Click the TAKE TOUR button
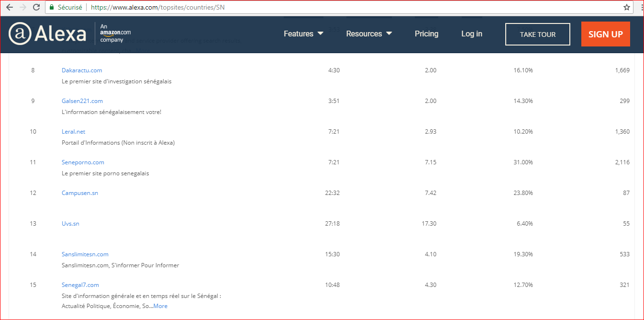This screenshot has width=644, height=320. pos(538,34)
